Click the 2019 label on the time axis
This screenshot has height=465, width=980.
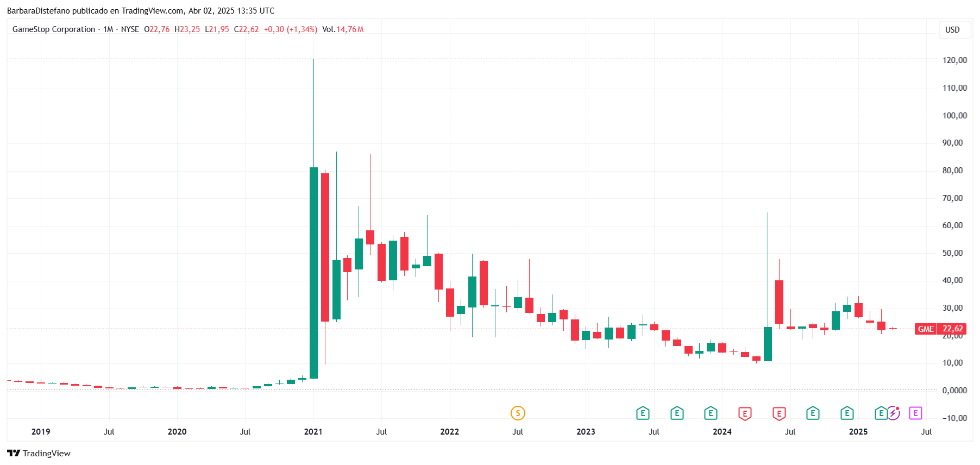(x=41, y=432)
